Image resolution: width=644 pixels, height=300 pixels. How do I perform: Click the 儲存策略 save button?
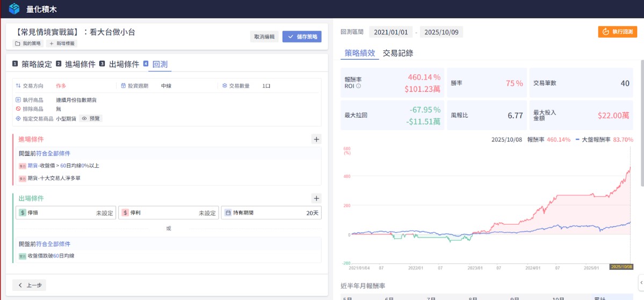point(302,37)
